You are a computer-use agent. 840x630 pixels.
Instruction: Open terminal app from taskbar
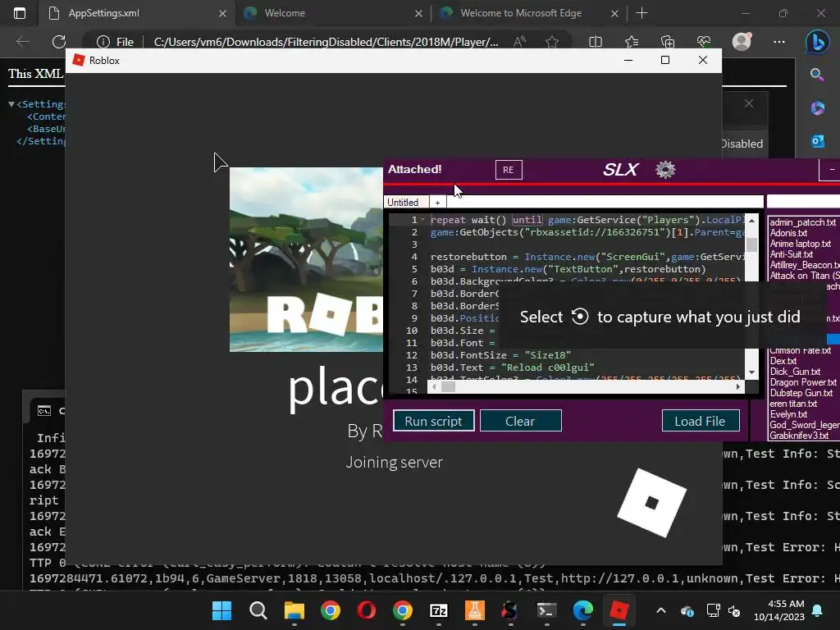click(547, 610)
